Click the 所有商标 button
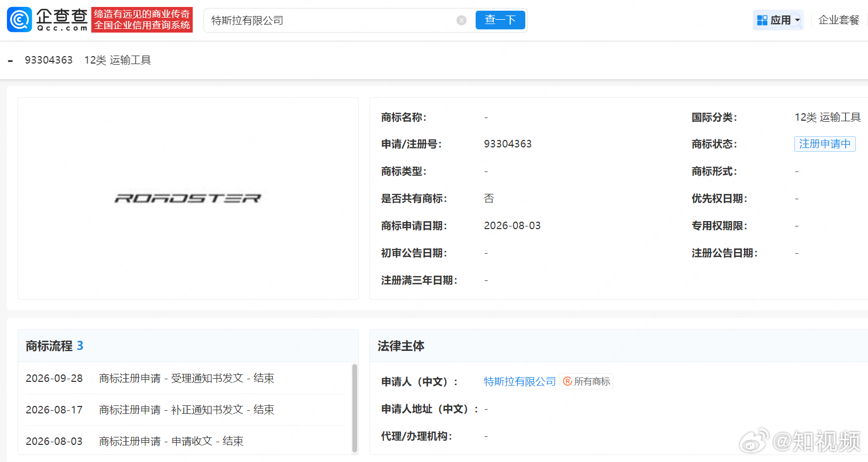The height and width of the screenshot is (462, 868). tap(586, 381)
